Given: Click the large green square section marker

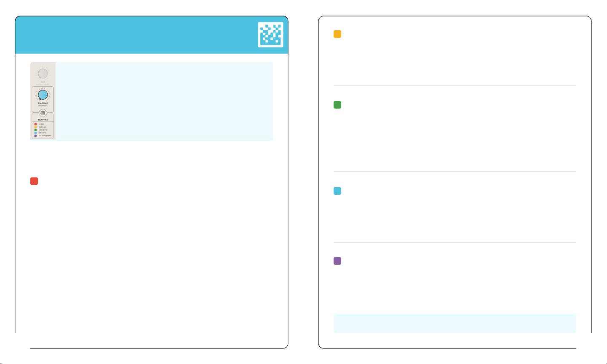Looking at the screenshot, I should [337, 105].
